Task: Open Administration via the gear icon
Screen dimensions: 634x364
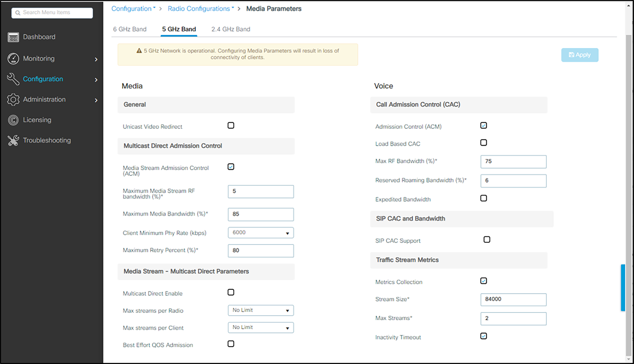Action: (x=13, y=99)
